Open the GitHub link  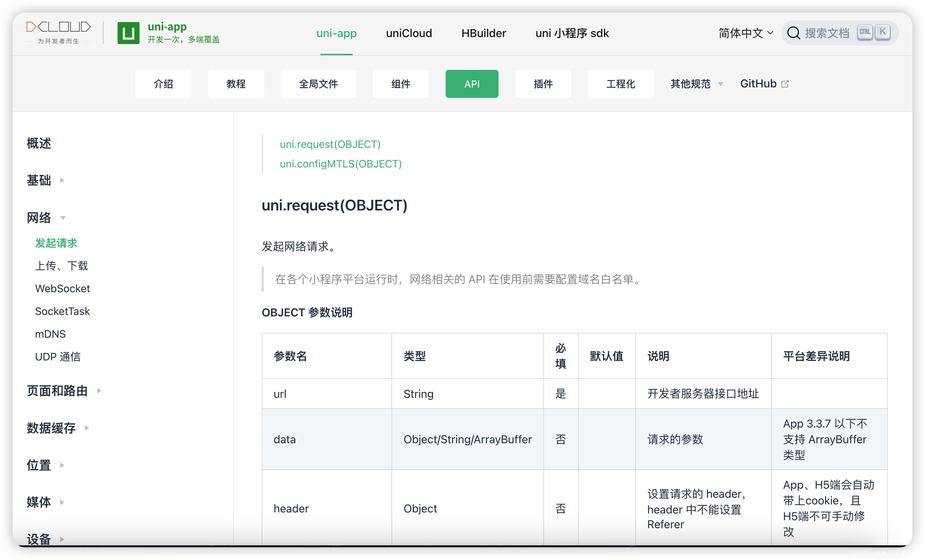[764, 84]
